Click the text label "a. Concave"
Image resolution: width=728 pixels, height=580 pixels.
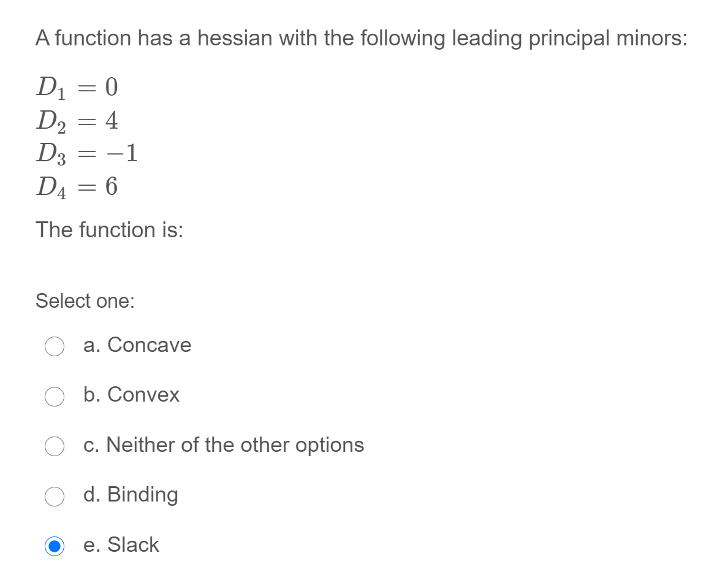click(x=137, y=345)
